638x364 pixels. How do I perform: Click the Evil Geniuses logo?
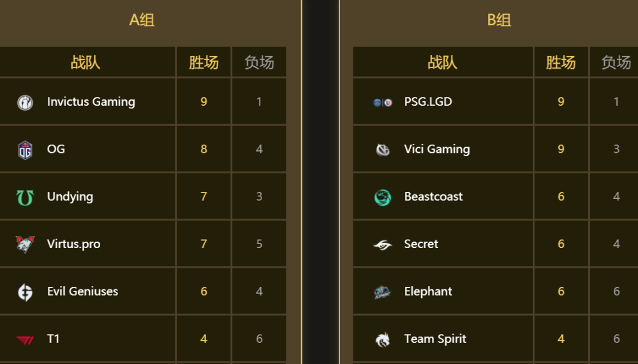pos(26,293)
